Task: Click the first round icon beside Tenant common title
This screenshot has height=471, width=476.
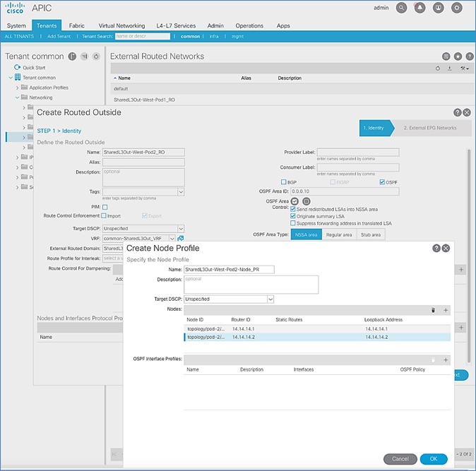Action: [x=72, y=56]
